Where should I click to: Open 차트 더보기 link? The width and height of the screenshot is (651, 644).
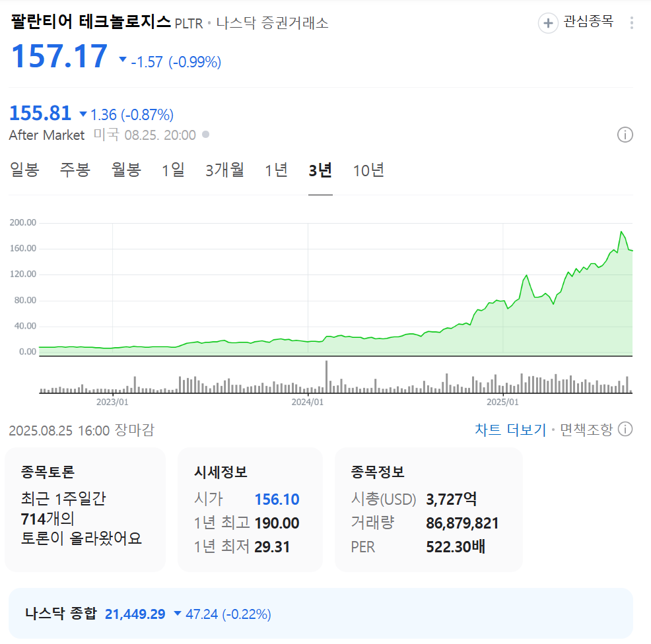tap(510, 430)
